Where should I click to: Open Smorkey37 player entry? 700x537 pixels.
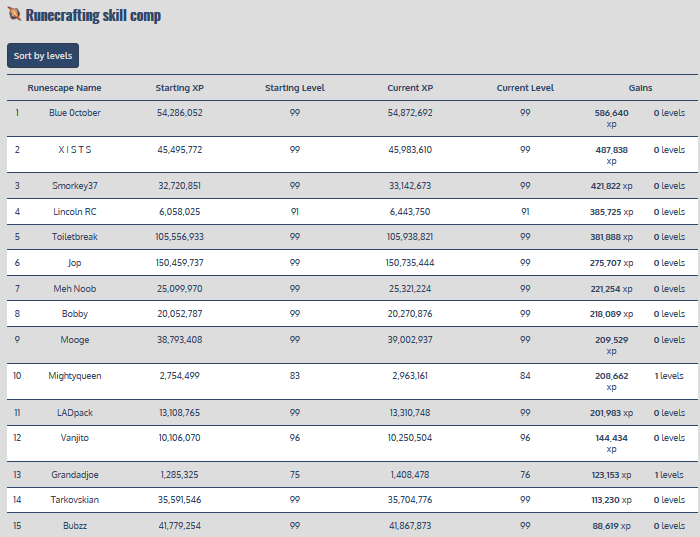pos(75,186)
